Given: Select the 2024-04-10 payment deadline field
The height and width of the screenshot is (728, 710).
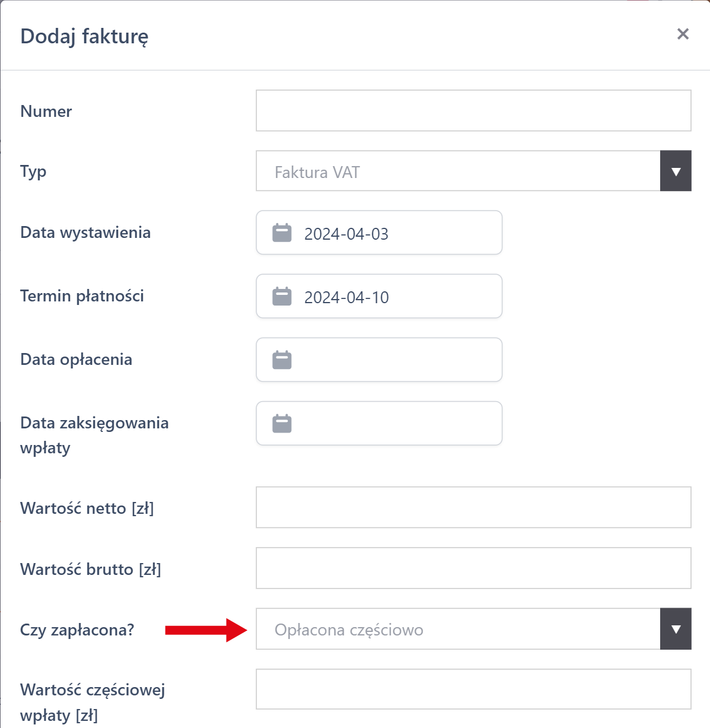Looking at the screenshot, I should (x=391, y=297).
